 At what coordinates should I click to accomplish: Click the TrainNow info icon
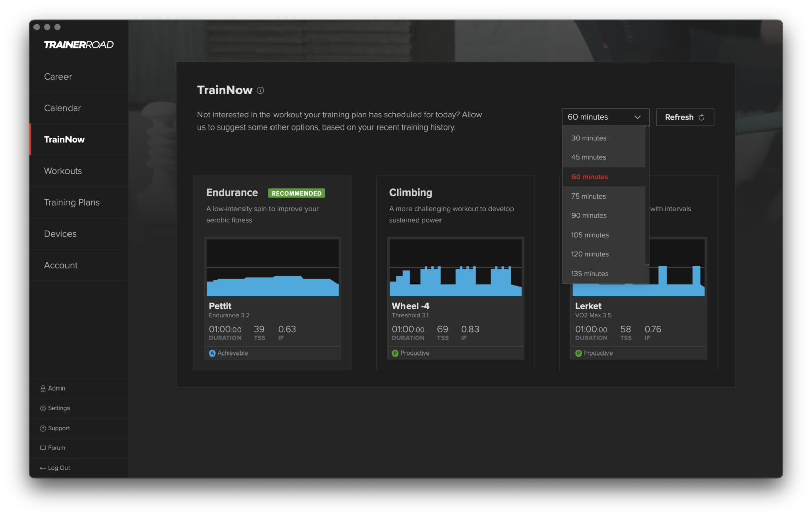(x=260, y=91)
